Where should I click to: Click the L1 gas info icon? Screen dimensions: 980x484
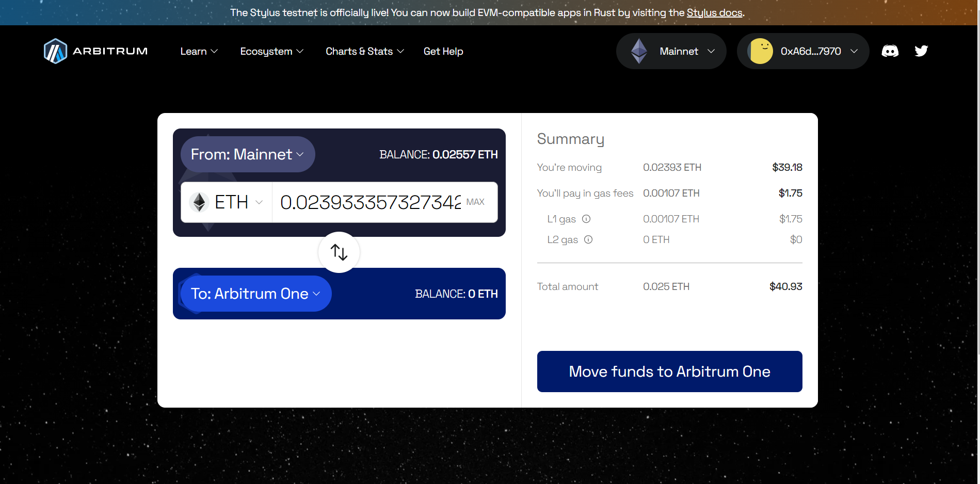coord(586,219)
